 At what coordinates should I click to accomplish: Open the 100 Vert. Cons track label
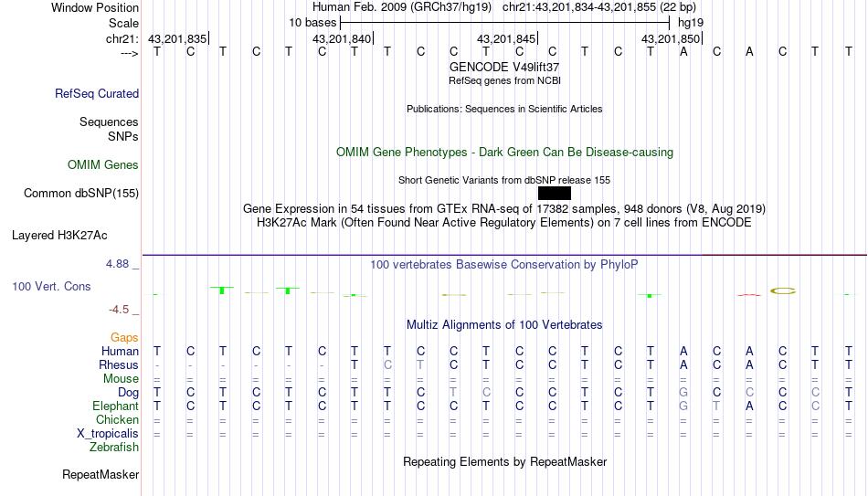click(51, 286)
